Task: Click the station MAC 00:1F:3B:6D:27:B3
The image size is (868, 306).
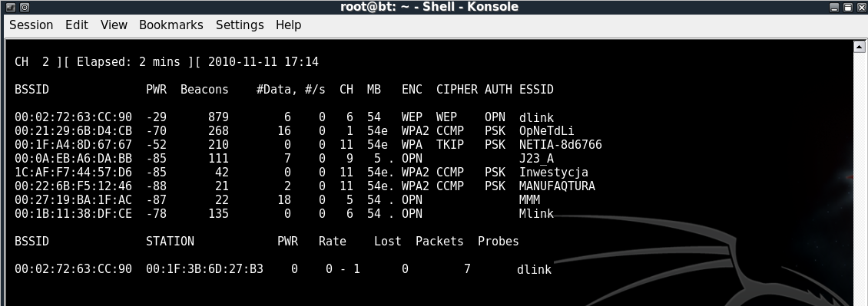Action: click(205, 269)
